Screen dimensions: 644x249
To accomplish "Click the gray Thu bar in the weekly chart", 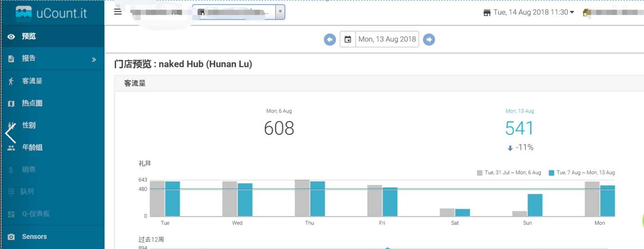I will click(x=302, y=198).
